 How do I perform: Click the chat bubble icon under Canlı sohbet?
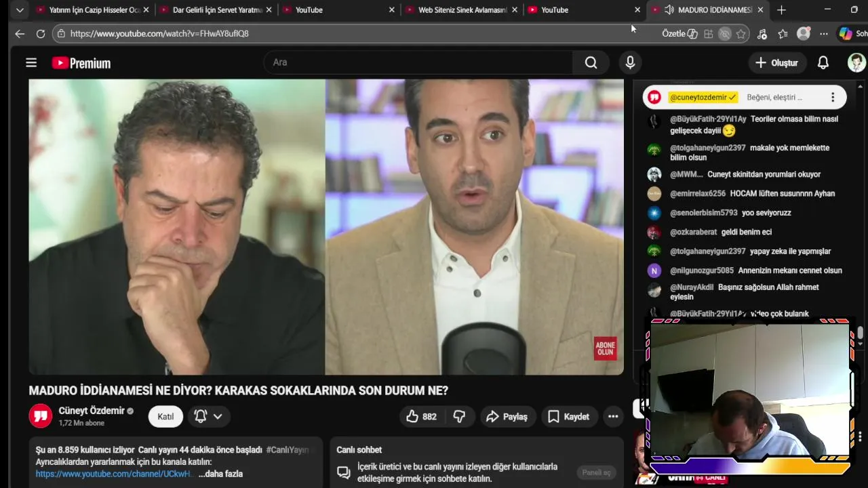click(x=344, y=472)
